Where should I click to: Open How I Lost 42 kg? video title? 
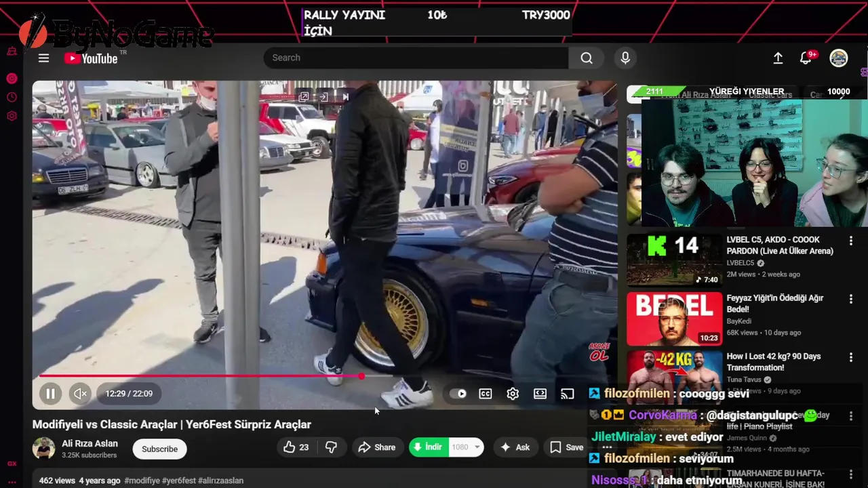click(x=774, y=362)
